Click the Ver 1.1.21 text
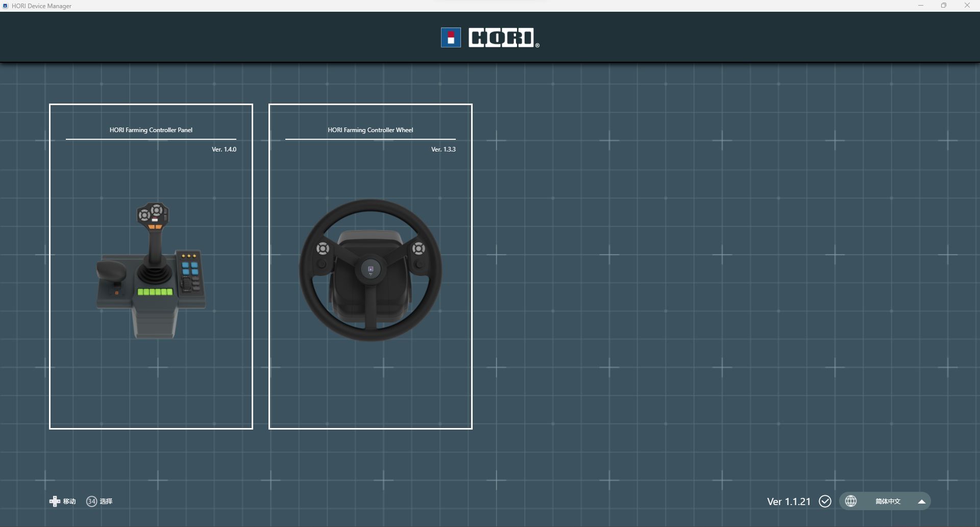980x527 pixels. point(789,501)
